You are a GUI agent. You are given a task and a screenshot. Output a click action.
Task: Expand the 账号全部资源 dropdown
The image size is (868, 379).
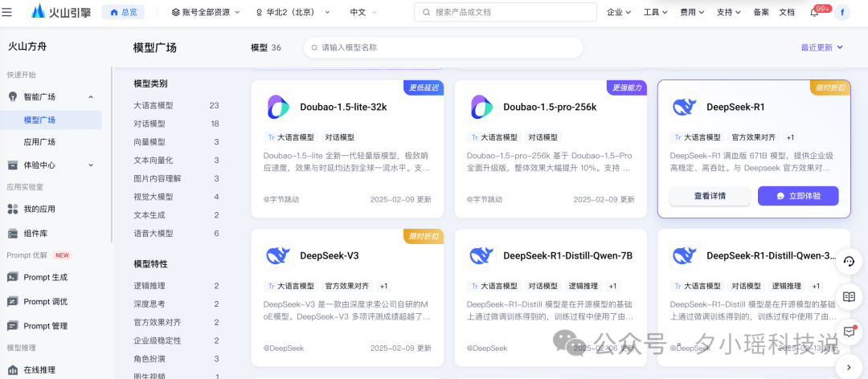click(x=206, y=11)
